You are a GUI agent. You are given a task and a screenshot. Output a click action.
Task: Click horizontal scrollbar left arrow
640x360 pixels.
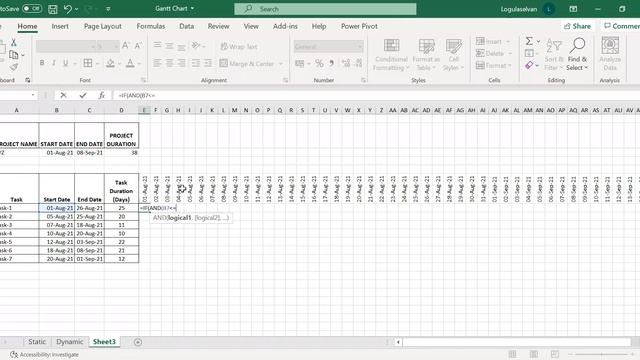[x=398, y=342]
